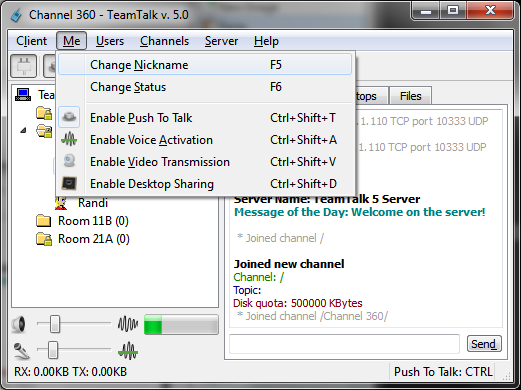521x390 pixels.
Task: Click the desktop sharing blackboard icon
Action: (69, 183)
